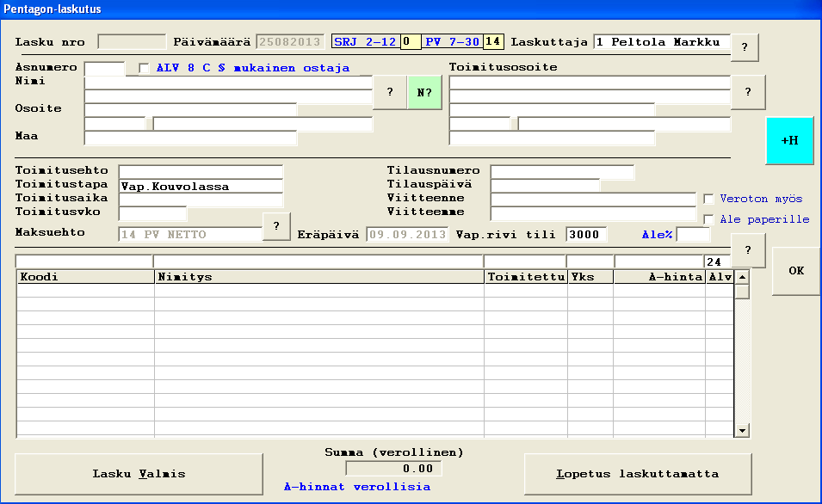The image size is (822, 504).
Task: Click the ? button next to Laskuttaja field
Action: pos(745,46)
